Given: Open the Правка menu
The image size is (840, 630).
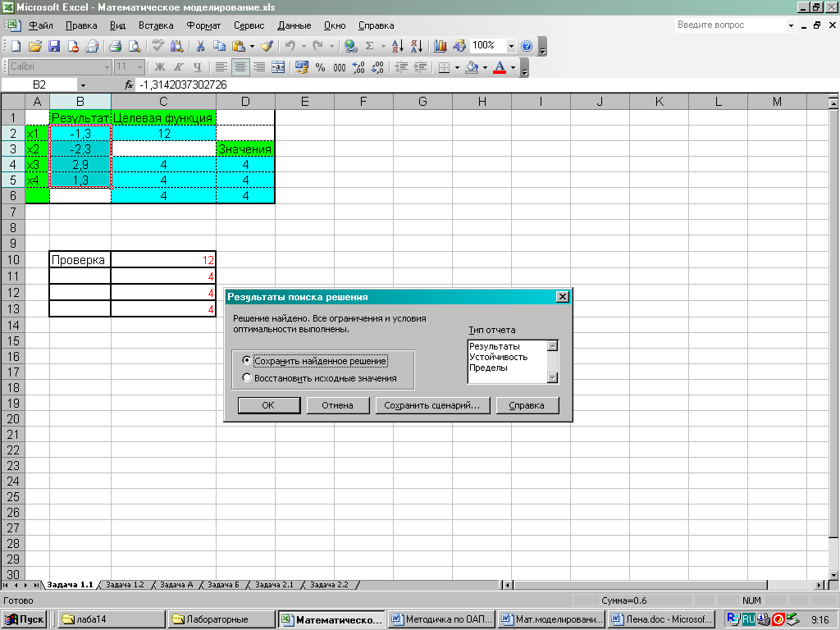Looking at the screenshot, I should click(81, 25).
